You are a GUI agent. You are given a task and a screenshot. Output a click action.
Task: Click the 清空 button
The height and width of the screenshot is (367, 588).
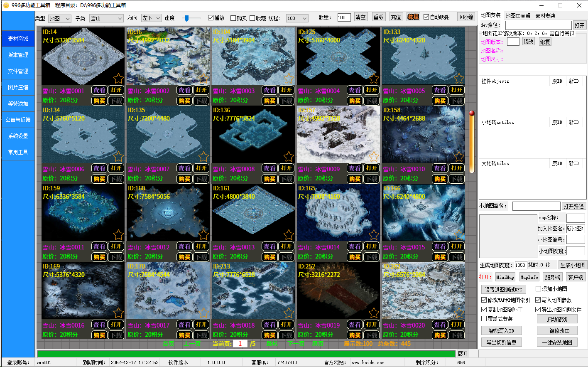[361, 17]
